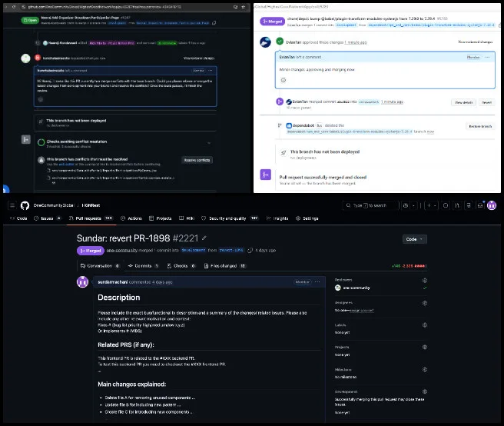The height and width of the screenshot is (426, 504).
Task: Click the 'View details' button in the top-right window
Action: [463, 102]
